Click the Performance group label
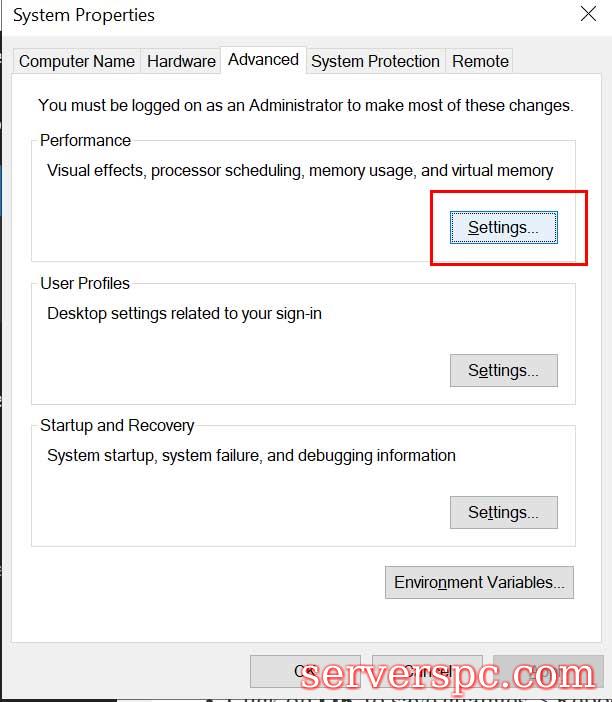 click(85, 140)
